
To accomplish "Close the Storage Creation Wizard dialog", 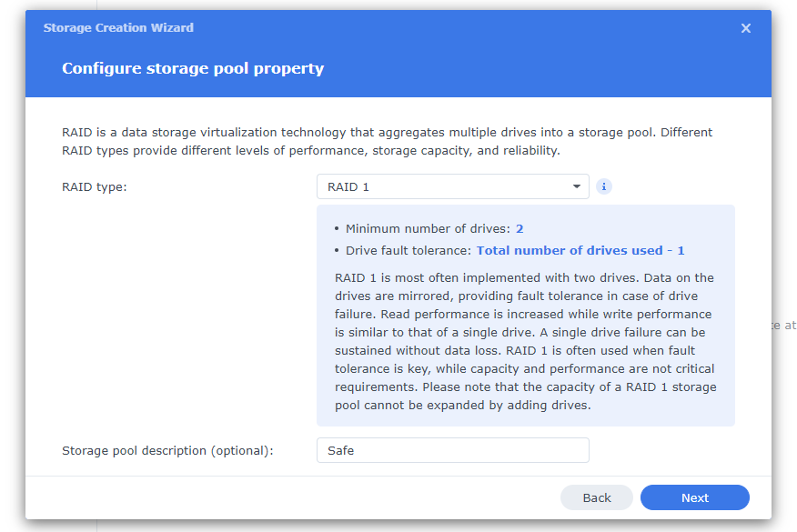I will [x=746, y=28].
